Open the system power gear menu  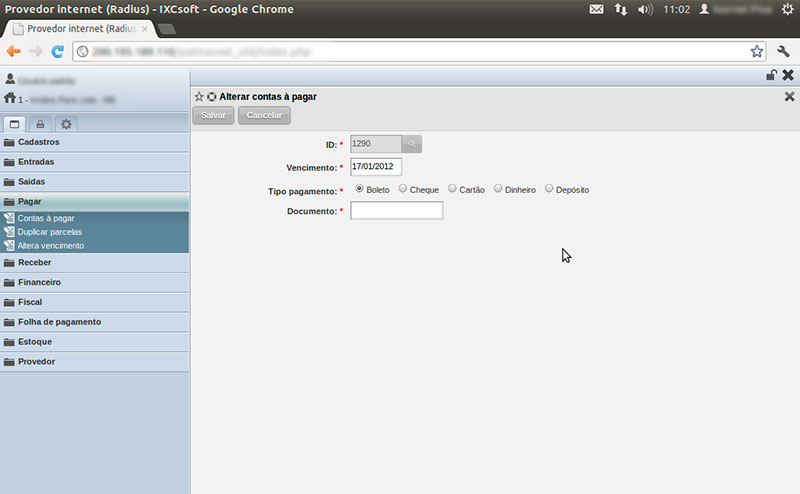pos(787,9)
